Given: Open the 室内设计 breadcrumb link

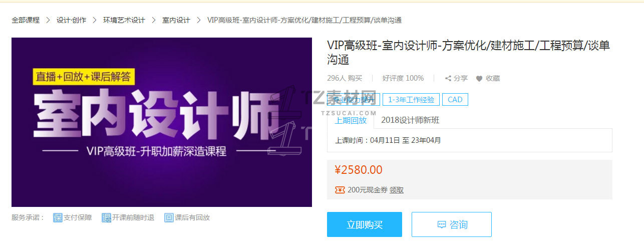Looking at the screenshot, I should coord(176,20).
